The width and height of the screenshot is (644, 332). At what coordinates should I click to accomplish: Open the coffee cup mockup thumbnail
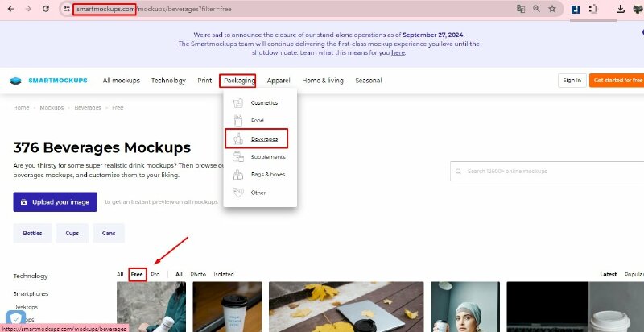coord(226,307)
